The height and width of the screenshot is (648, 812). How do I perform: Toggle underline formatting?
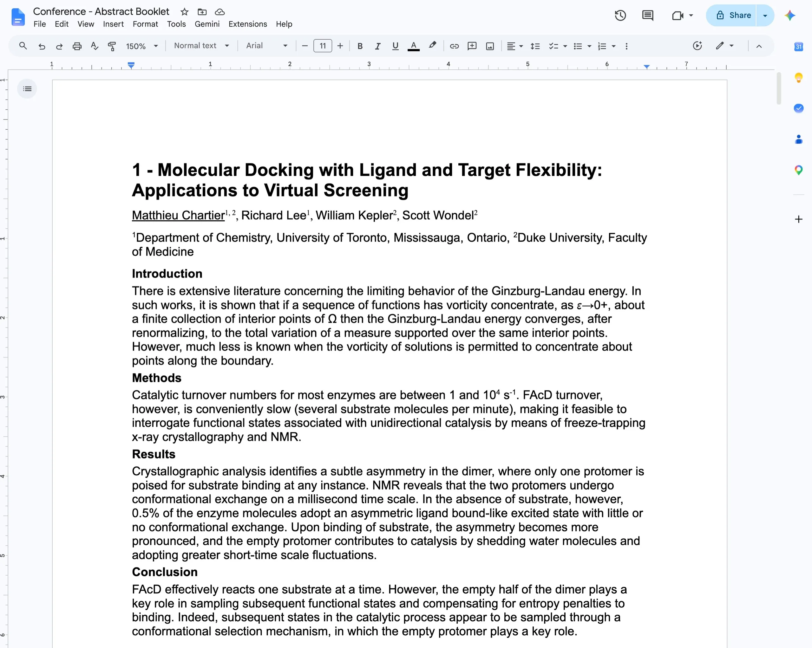(x=395, y=46)
